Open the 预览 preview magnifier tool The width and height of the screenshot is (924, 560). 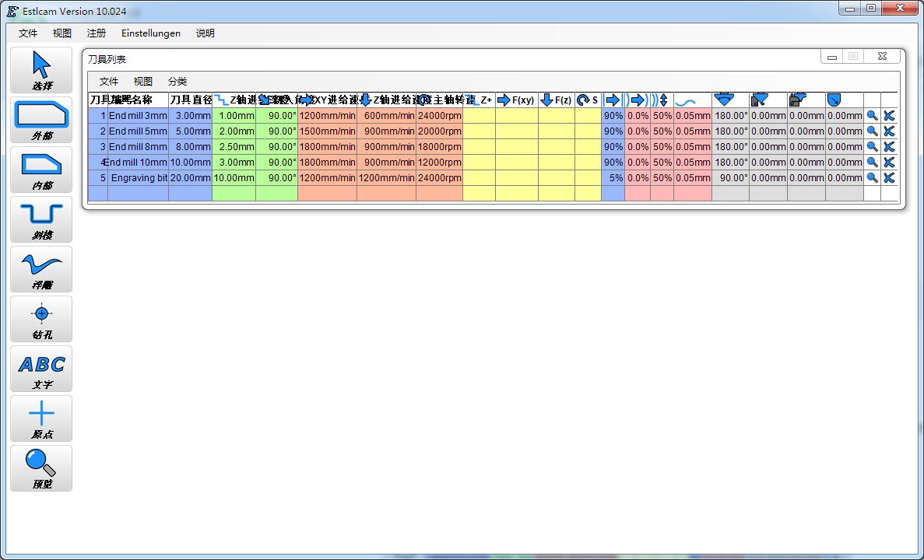pyautogui.click(x=41, y=468)
